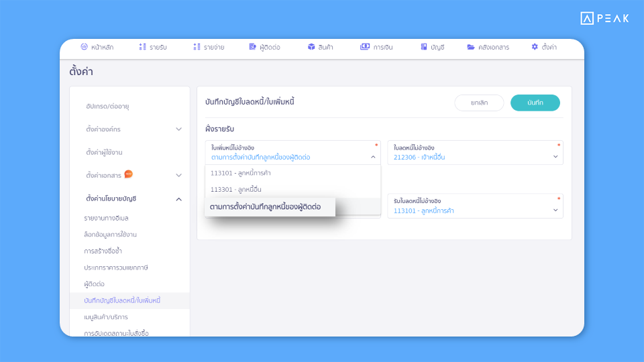Click the ตั้งค่า gear icon
This screenshot has height=362, width=644.
click(535, 47)
